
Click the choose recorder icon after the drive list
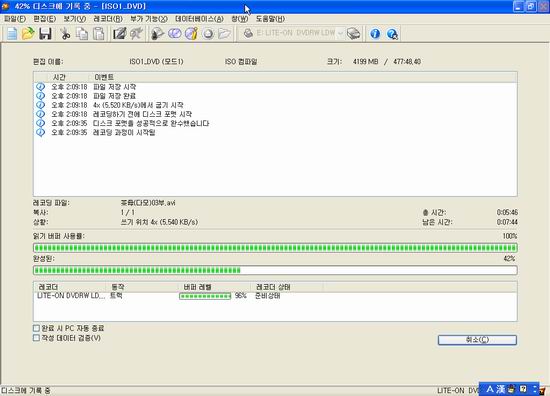(354, 34)
